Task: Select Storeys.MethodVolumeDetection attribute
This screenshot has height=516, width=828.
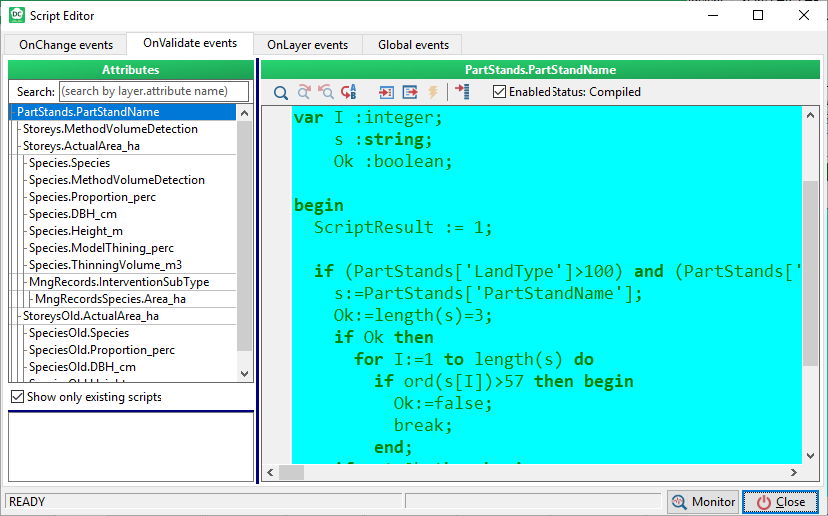Action: 110,129
